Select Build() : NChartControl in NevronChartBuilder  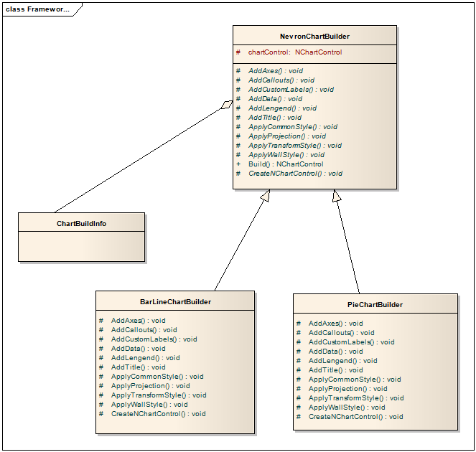click(x=285, y=164)
